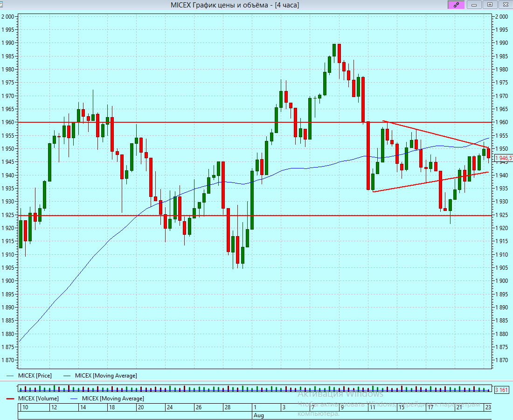Select the descending red trend line
The width and height of the screenshot is (513, 420).
[x=436, y=134]
